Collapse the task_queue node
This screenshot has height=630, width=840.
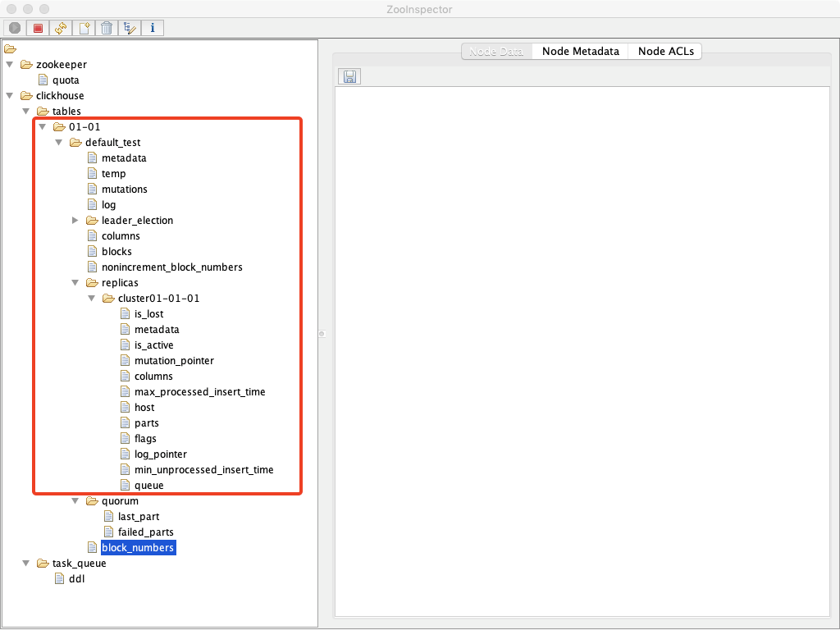tap(25, 563)
